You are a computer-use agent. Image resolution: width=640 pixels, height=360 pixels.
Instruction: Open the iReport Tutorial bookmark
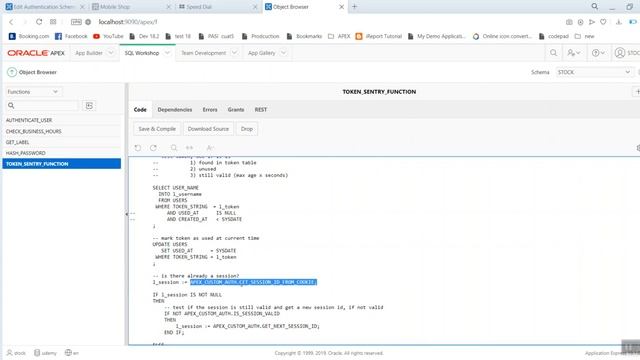[x=379, y=36]
